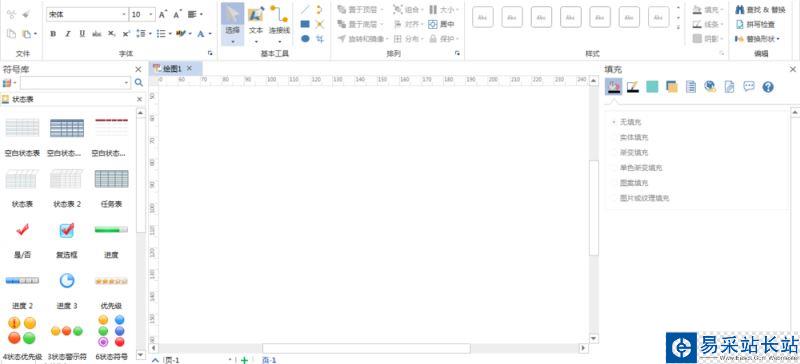This screenshot has height=364, width=800.
Task: Apply superscript formatting
Action: [x=126, y=34]
